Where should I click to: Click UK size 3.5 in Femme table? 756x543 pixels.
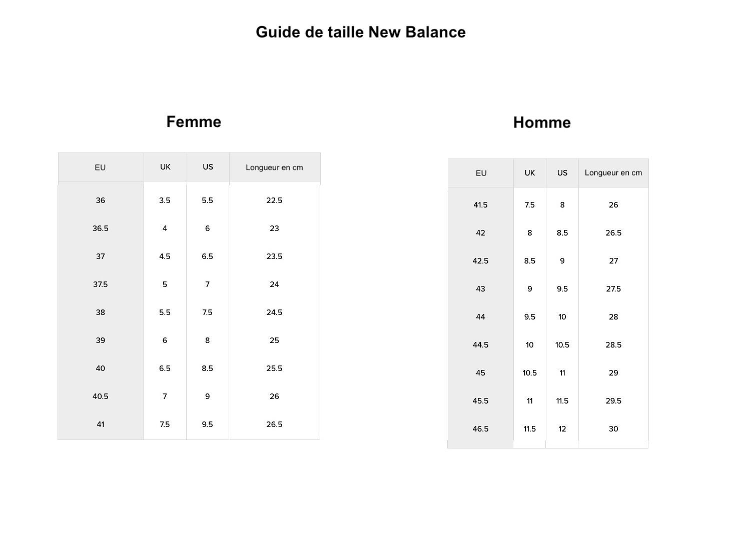pos(165,200)
